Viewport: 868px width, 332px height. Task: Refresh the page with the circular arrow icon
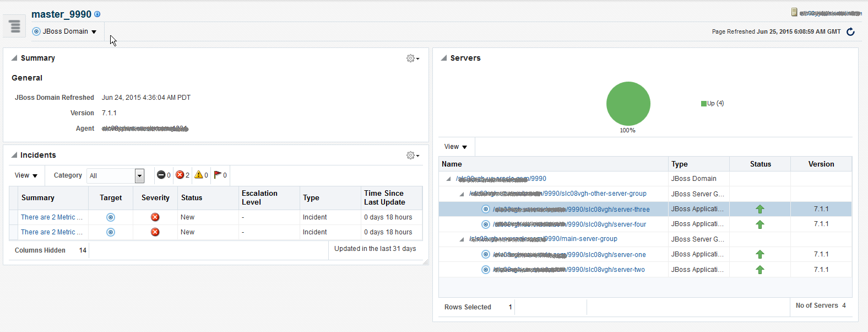[850, 31]
